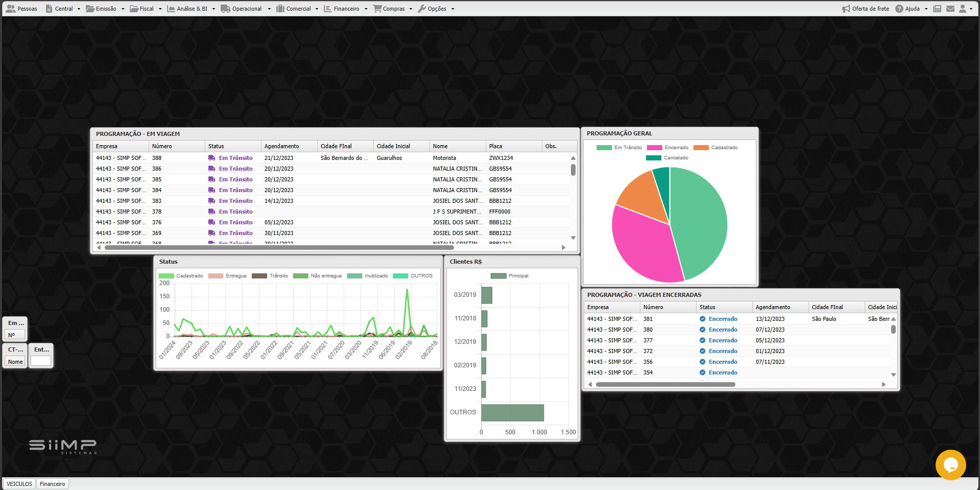Expand user account dropdown arrow
The image size is (980, 490).
(x=971, y=9)
